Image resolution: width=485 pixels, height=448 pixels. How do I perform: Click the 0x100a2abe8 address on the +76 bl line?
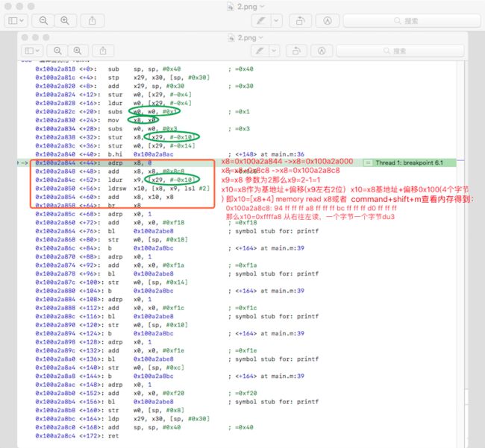click(154, 231)
